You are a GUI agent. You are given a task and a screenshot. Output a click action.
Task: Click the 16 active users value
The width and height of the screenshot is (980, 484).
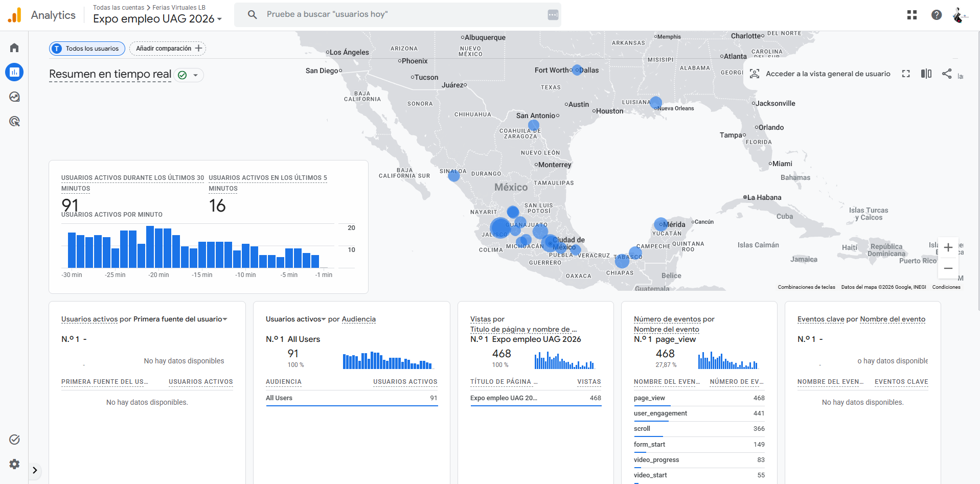[217, 205]
